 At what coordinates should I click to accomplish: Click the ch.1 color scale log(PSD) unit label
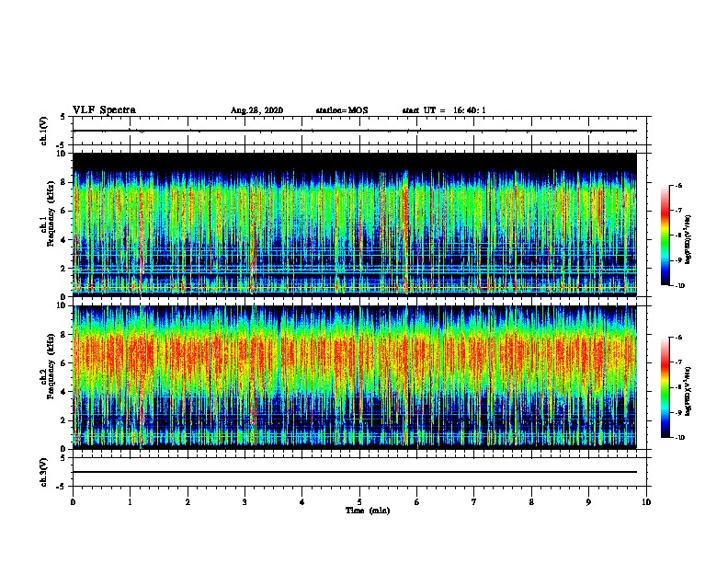point(688,239)
